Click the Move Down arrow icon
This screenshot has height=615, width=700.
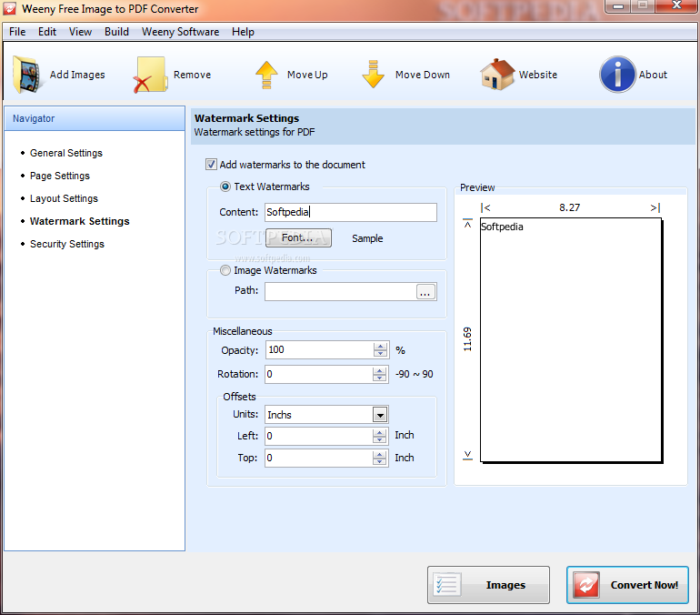click(374, 75)
